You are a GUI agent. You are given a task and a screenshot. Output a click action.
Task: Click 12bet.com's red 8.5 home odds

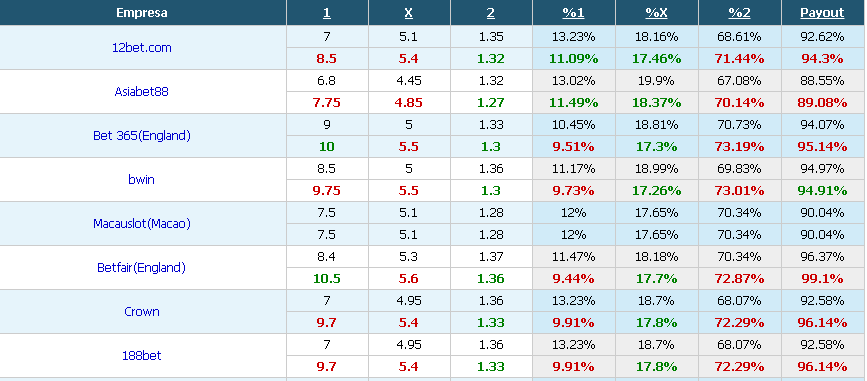tap(327, 59)
